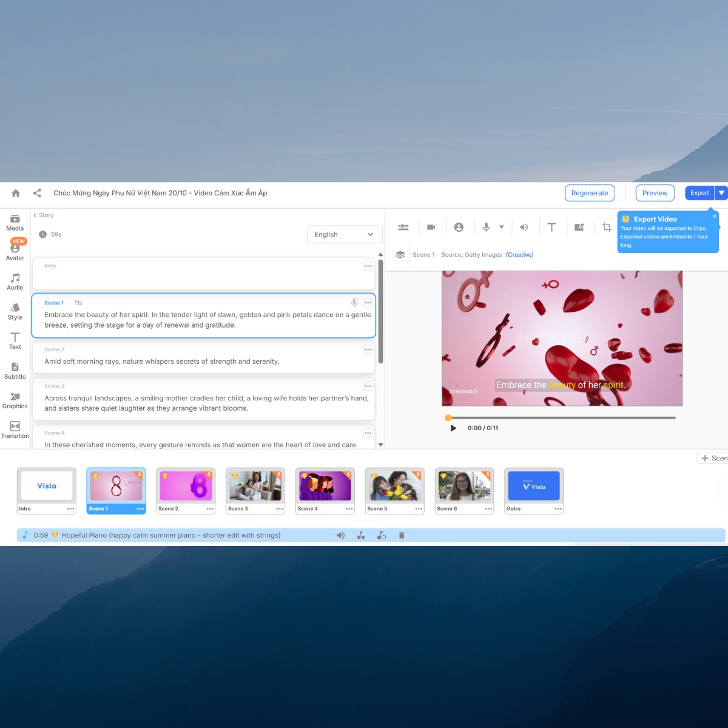Click the Scene 3 script text
Screen dimensions: 728x728
tap(207, 403)
